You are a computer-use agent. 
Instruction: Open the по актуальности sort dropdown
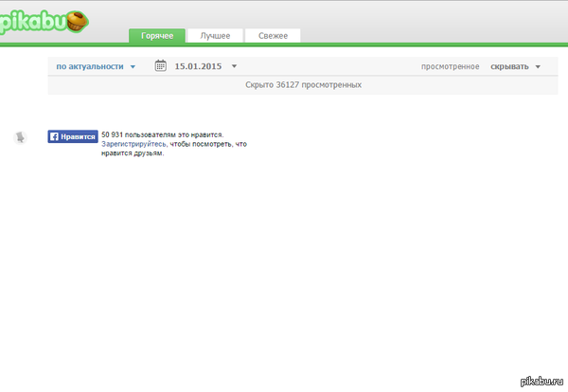pos(90,66)
